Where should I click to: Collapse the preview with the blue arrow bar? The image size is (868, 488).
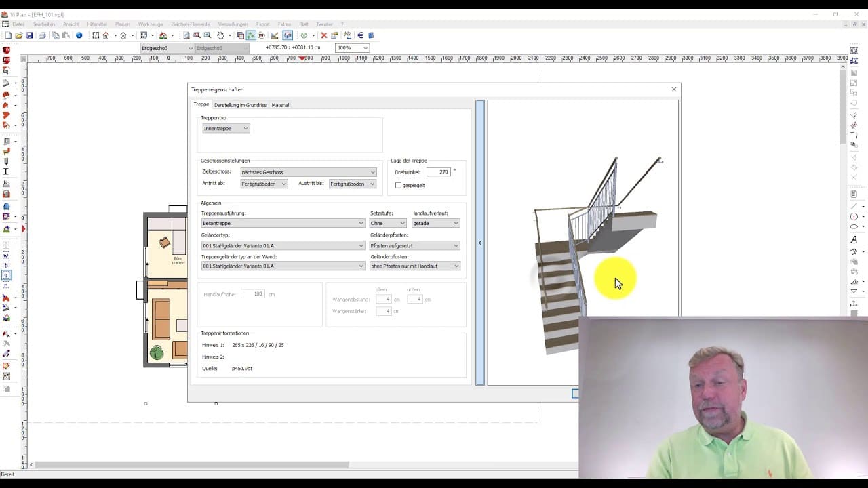(480, 243)
